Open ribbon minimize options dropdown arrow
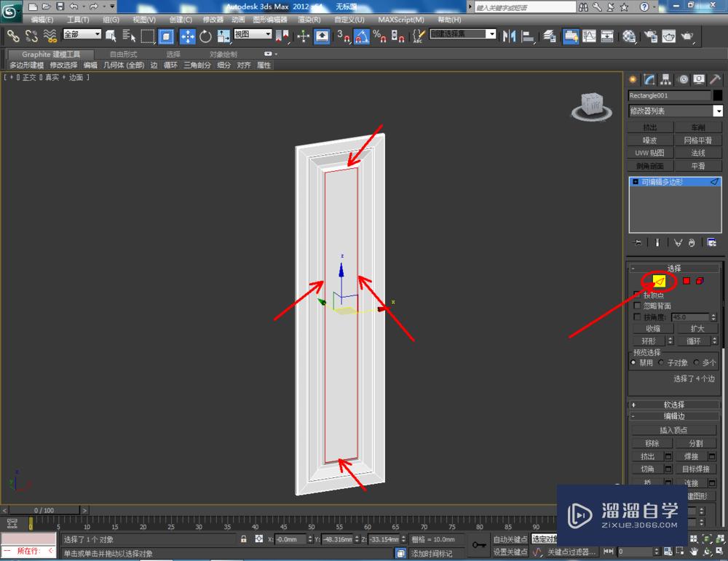728x561 pixels. [x=276, y=55]
